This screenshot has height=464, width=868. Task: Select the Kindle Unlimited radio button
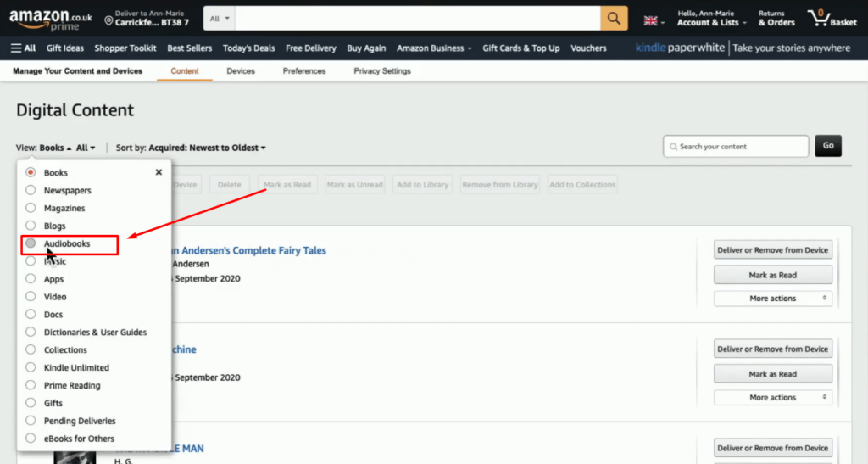[31, 367]
